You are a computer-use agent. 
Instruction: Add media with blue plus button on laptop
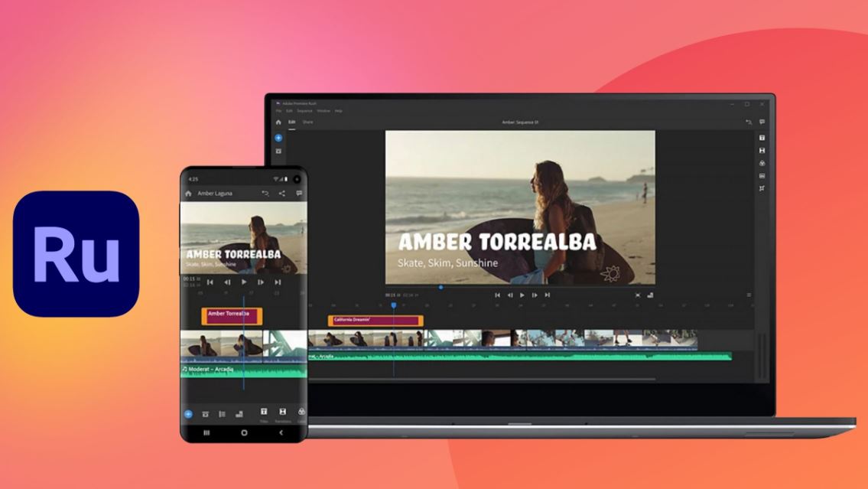[x=278, y=138]
